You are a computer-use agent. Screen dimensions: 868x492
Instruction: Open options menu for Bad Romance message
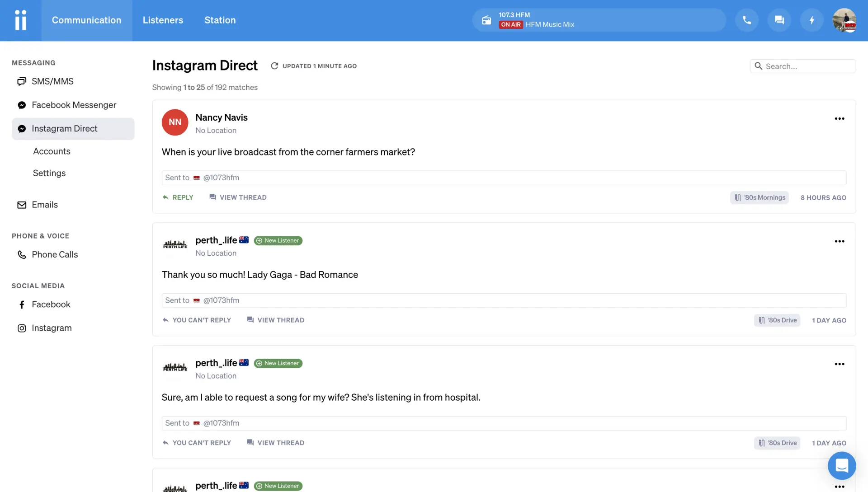tap(839, 241)
